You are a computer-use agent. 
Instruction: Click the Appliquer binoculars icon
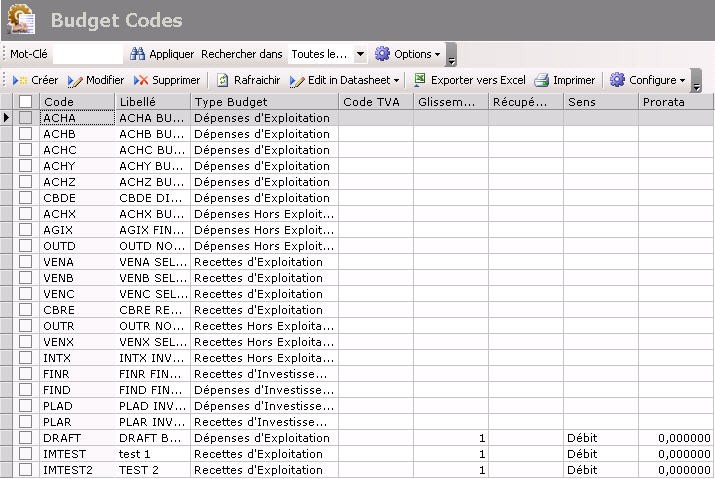[x=138, y=54]
